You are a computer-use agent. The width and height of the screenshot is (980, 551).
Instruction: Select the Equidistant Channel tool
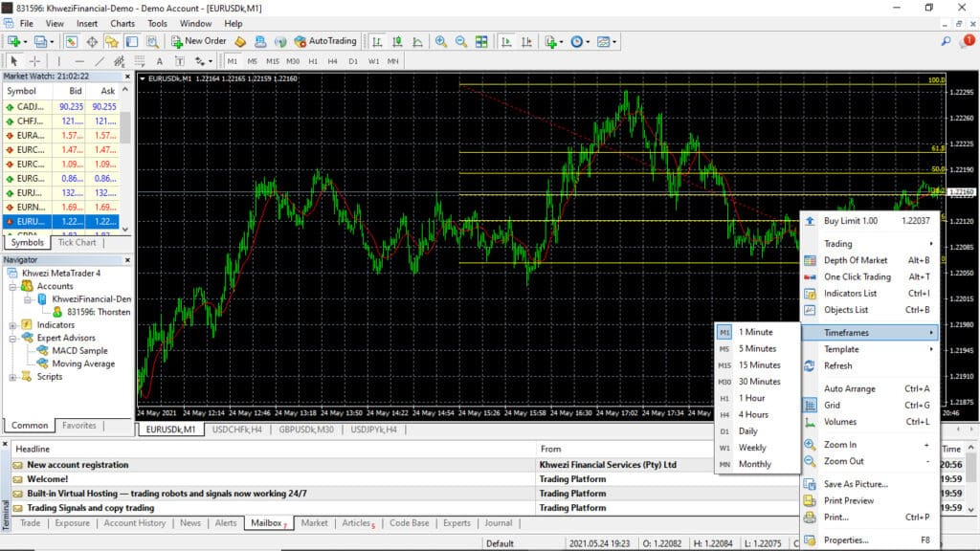(119, 61)
